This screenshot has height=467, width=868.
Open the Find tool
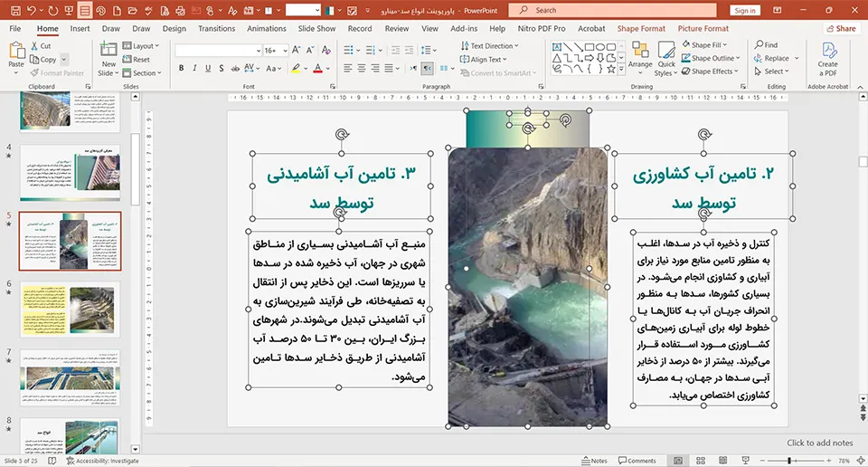(x=766, y=45)
